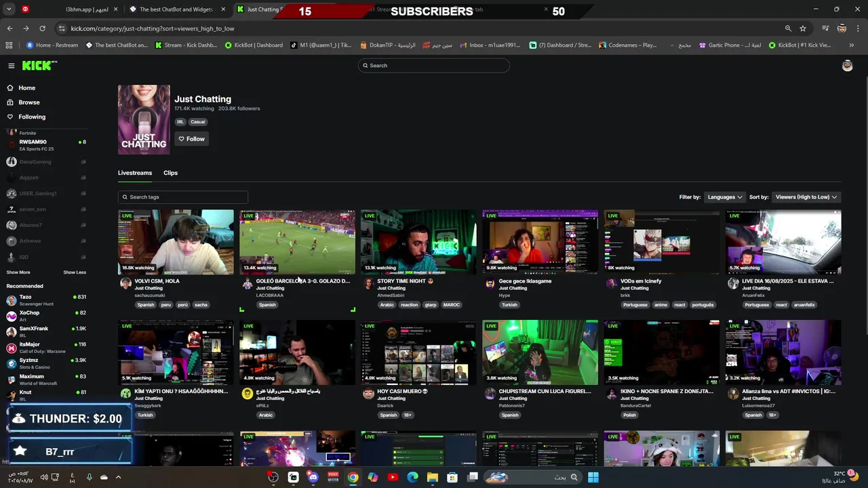Click the MAROC tag under STORY TIME NIGHT
The height and width of the screenshot is (488, 868).
(452, 305)
